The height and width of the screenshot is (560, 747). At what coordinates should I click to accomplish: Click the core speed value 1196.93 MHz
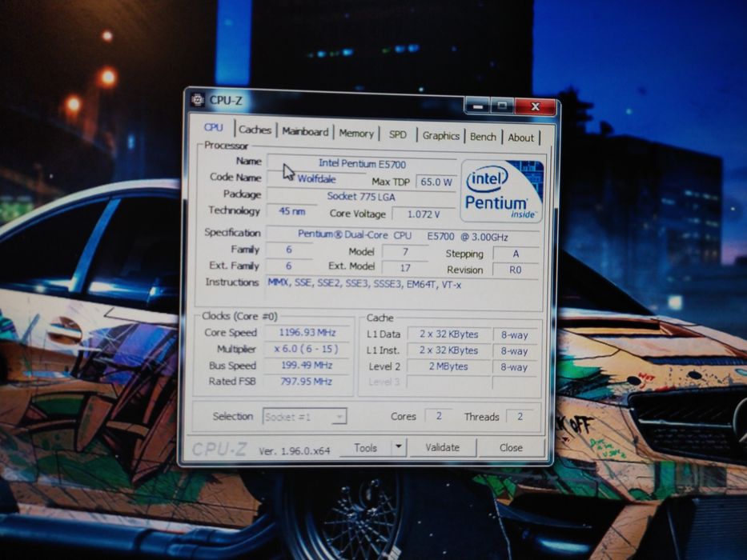pyautogui.click(x=307, y=332)
